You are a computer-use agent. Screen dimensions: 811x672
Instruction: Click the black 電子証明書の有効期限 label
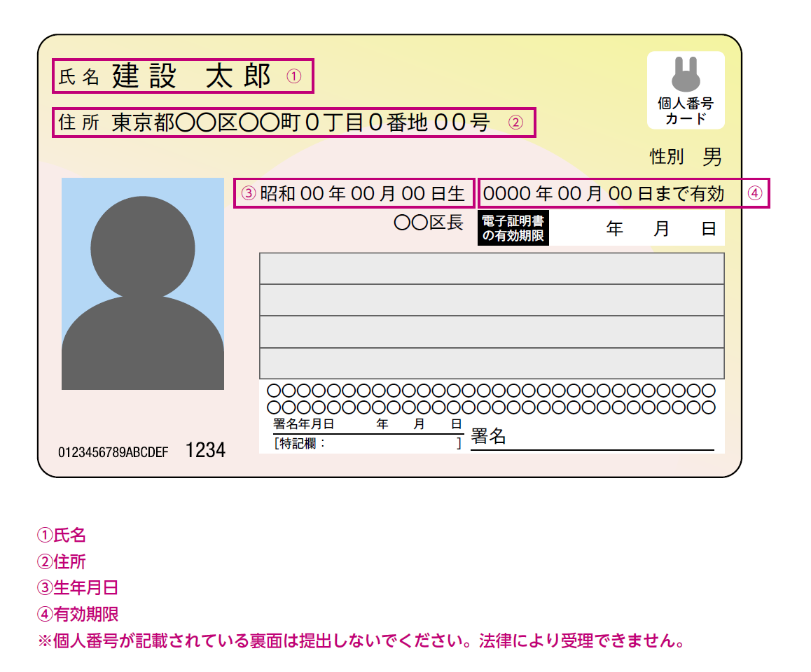[513, 228]
